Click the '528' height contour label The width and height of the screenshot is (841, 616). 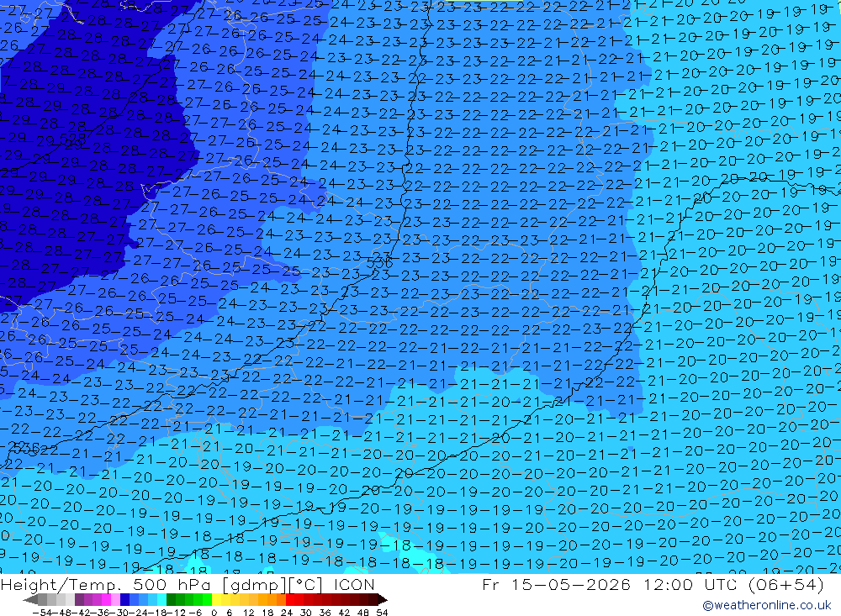(x=73, y=140)
